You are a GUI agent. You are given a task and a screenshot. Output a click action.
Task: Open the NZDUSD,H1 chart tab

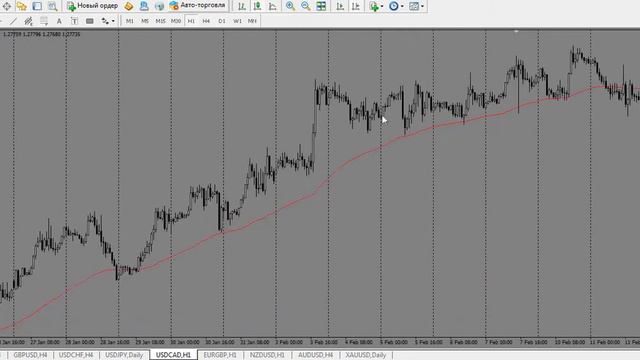click(x=267, y=355)
